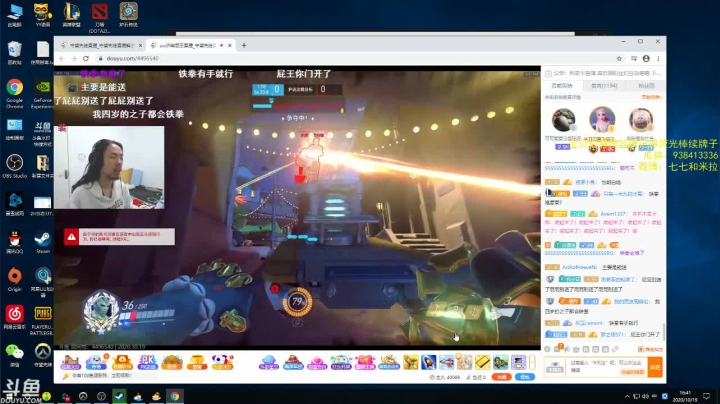The image size is (720, 404).
Task: Close the first Chrome tab
Action: (x=140, y=45)
